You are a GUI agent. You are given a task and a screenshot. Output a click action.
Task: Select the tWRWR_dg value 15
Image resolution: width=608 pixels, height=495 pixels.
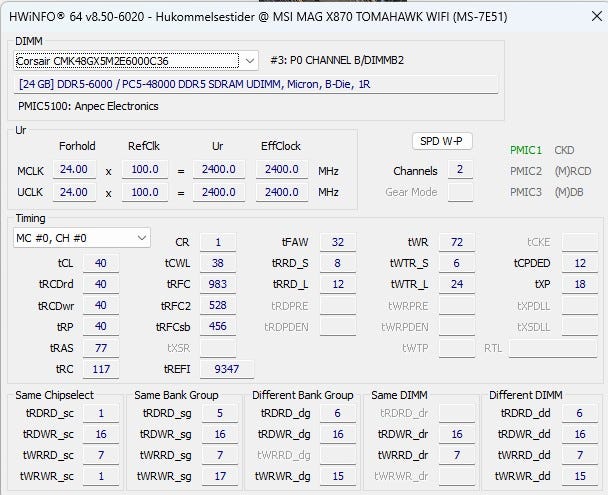click(338, 476)
